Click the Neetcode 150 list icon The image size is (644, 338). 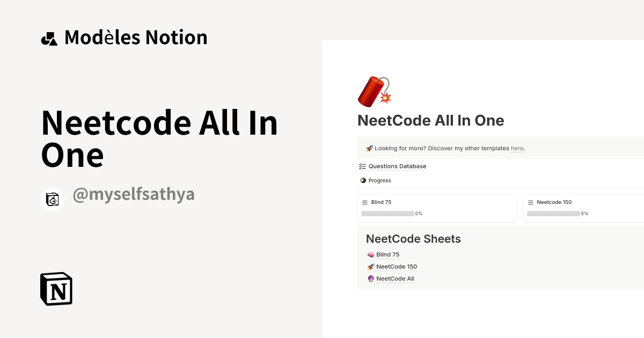[531, 202]
